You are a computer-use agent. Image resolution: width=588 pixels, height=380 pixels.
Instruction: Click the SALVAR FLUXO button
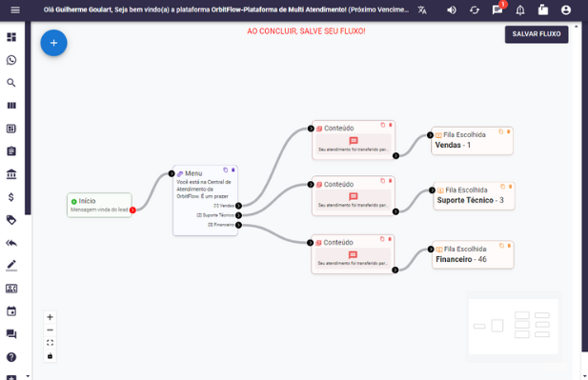537,34
